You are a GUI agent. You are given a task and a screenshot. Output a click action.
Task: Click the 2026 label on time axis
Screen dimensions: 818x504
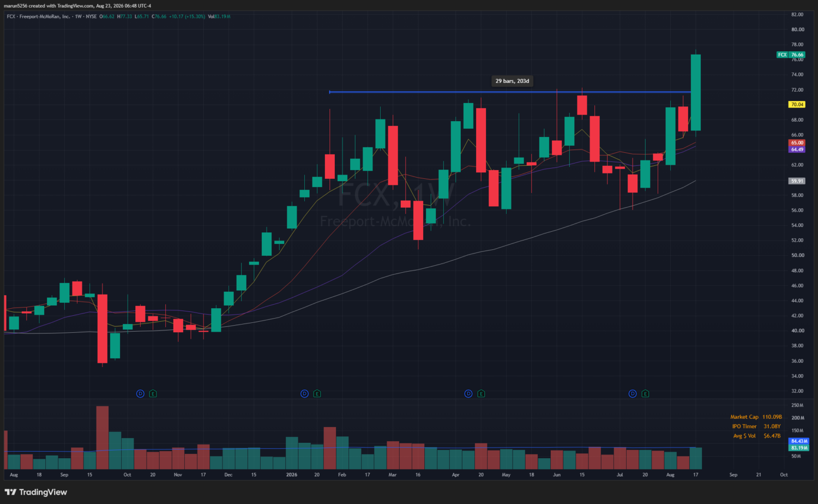292,475
